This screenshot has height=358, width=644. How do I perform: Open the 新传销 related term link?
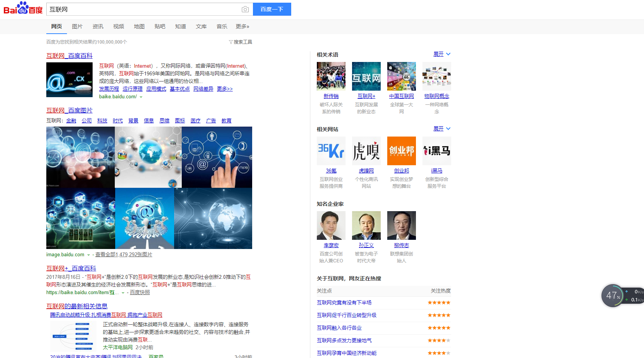[331, 96]
